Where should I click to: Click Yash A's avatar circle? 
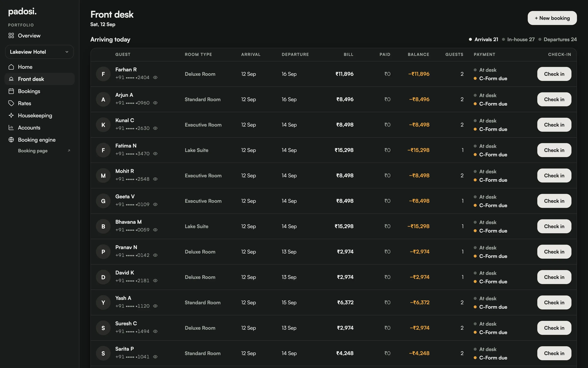103,303
